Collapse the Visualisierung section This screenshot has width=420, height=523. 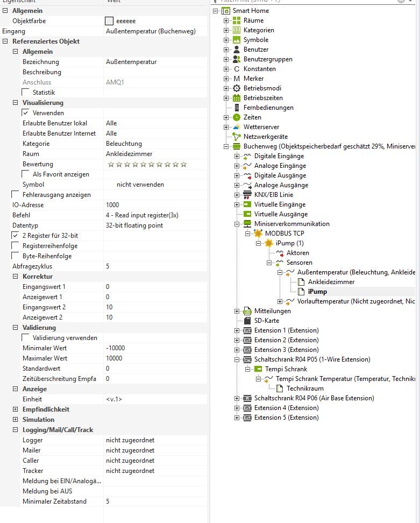(x=16, y=102)
